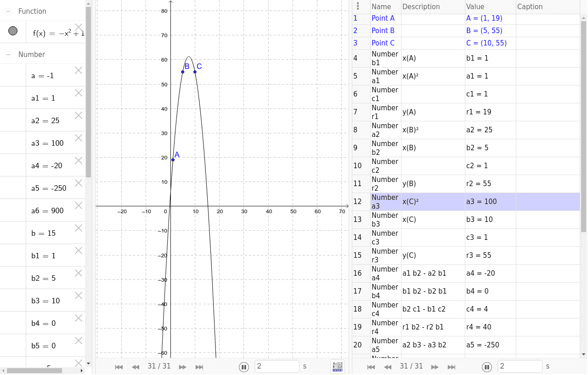Select point B on the parabola

click(182, 72)
